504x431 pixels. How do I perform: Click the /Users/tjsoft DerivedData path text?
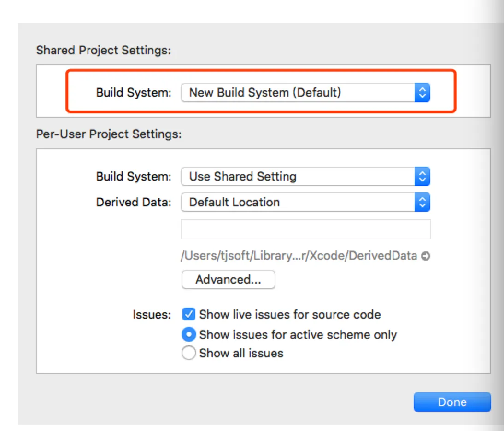[299, 256]
